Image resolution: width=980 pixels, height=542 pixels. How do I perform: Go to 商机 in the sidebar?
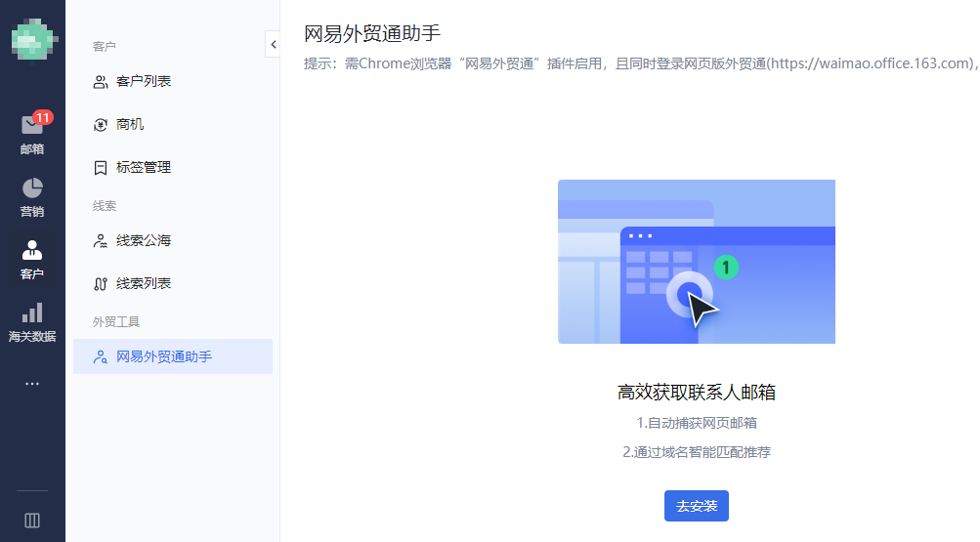pyautogui.click(x=130, y=124)
